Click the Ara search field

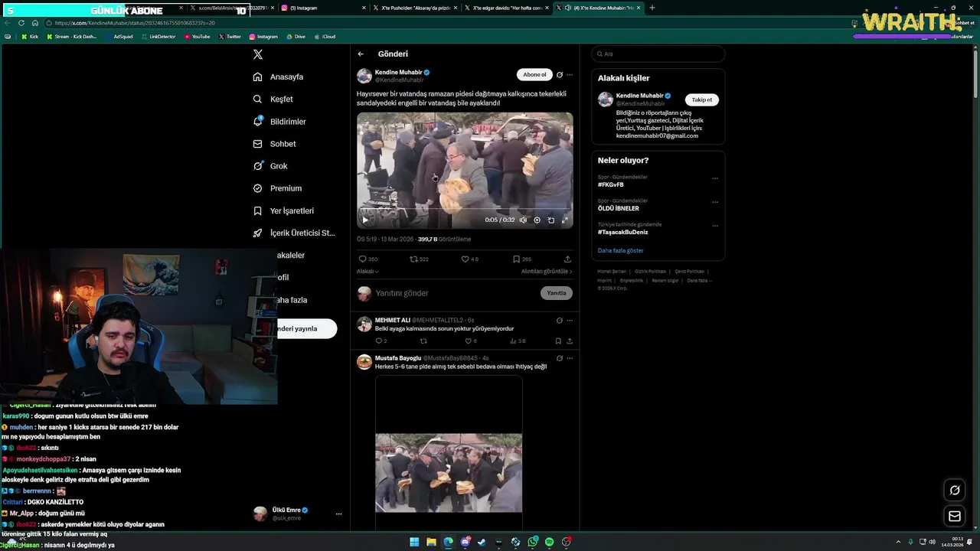[658, 54]
